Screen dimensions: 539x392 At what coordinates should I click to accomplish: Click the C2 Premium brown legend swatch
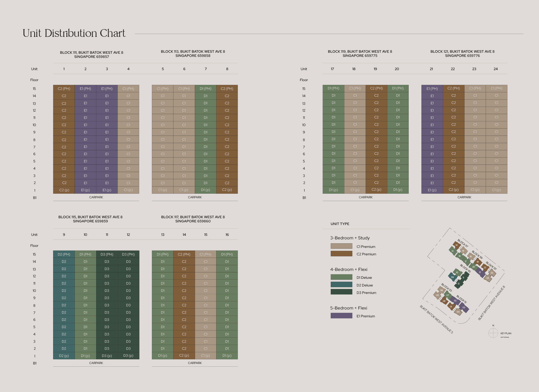click(341, 254)
